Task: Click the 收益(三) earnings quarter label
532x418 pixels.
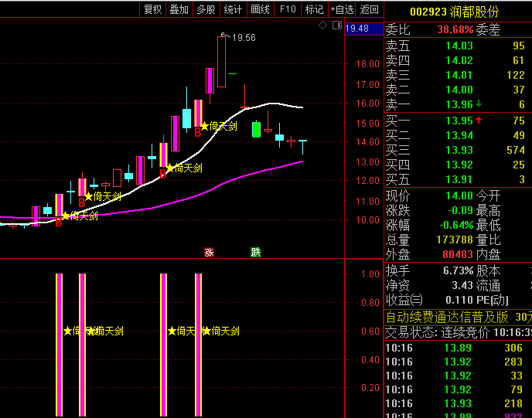Action: pyautogui.click(x=404, y=301)
